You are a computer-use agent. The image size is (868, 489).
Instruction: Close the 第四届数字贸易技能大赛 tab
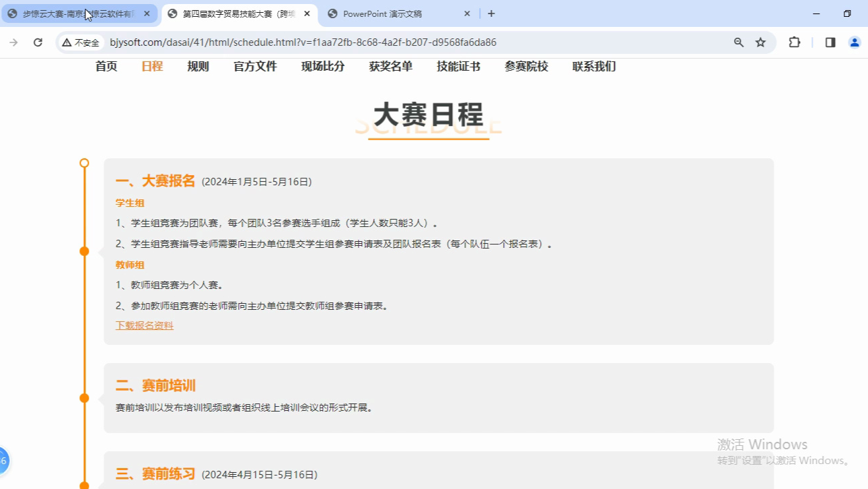[307, 13]
